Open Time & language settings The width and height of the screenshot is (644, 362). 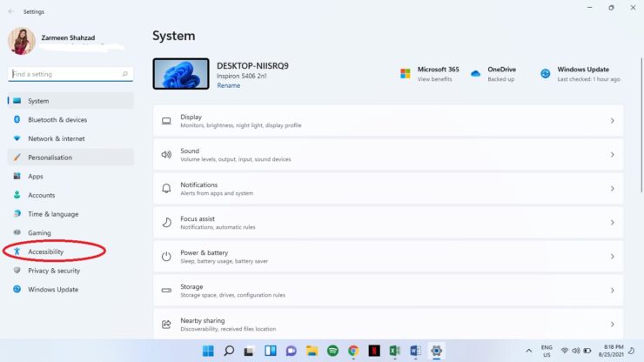click(70, 214)
